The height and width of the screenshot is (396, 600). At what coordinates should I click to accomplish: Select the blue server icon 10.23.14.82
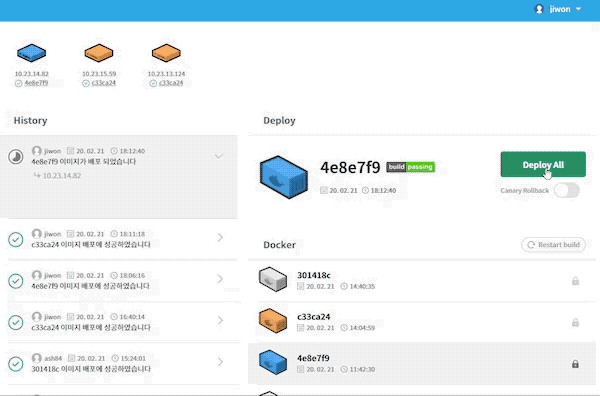(31, 53)
